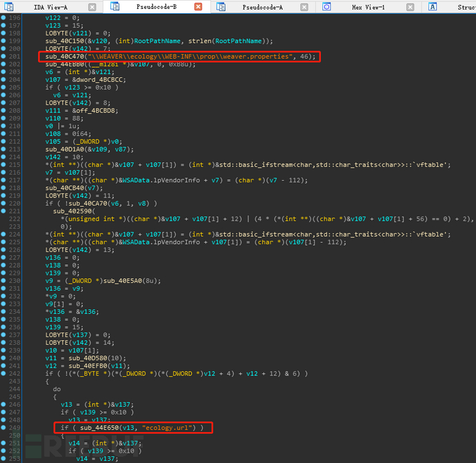Switch to the Pseudocode-A tab
This screenshot has width=476, height=463.
point(262,7)
